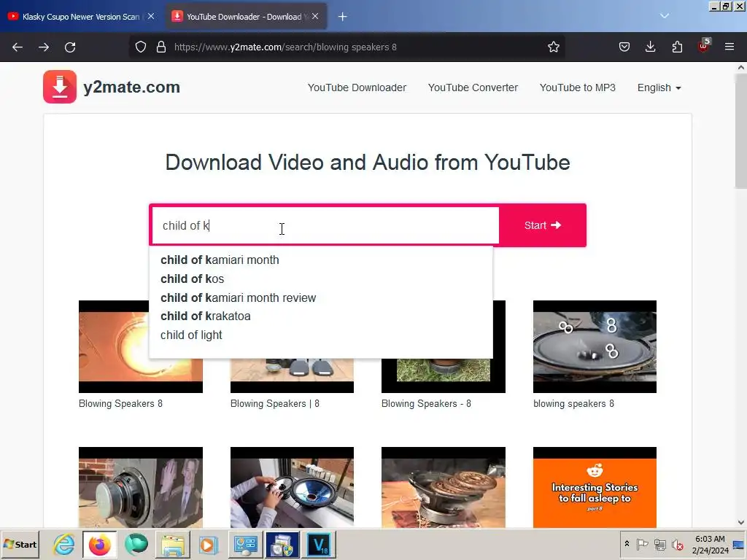Open the extensions puzzle icon
747x560 pixels.
click(x=677, y=47)
